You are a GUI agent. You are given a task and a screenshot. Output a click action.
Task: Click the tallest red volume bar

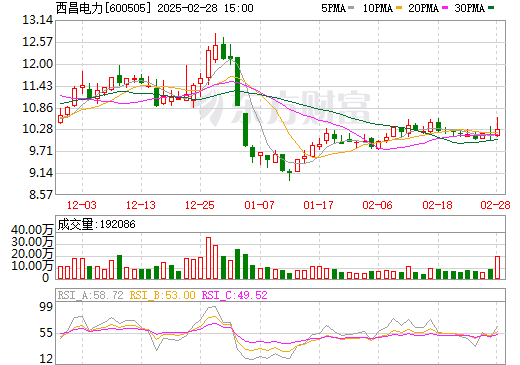click(x=209, y=258)
